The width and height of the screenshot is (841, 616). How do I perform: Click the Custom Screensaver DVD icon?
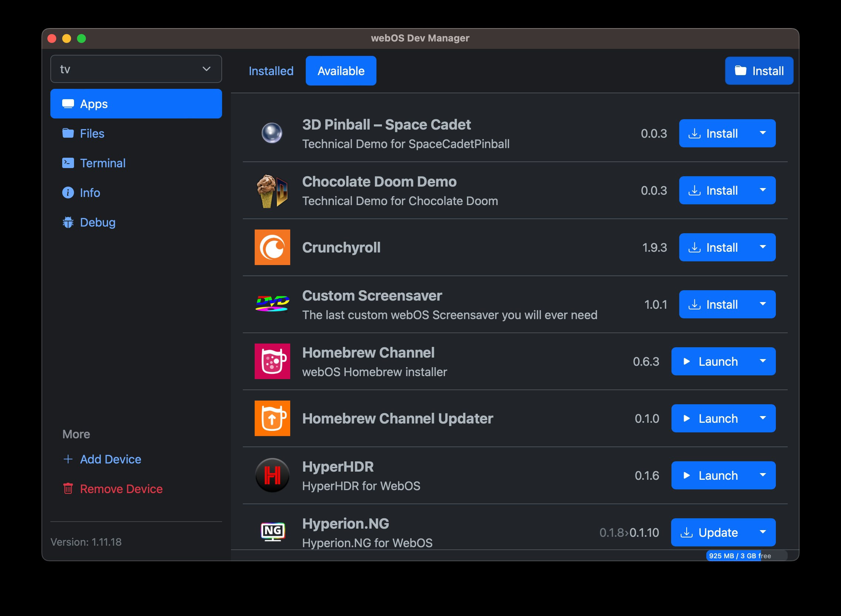tap(272, 304)
